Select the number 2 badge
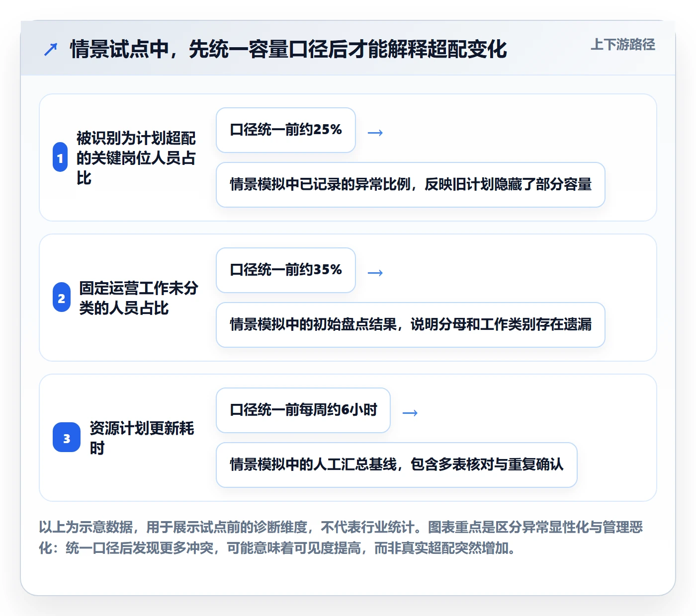696x616 pixels. tap(62, 297)
